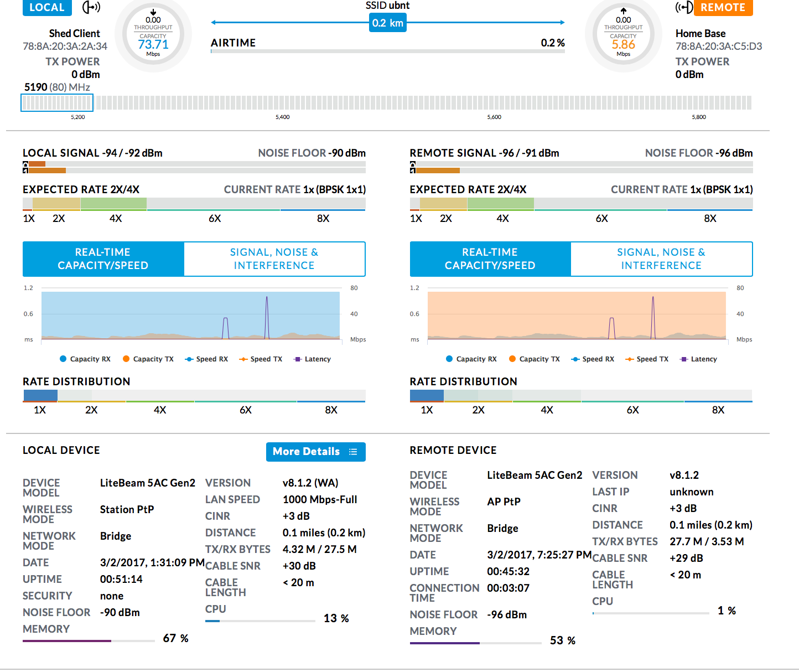Toggle Capacity RX series in remote chart
Image resolution: width=799 pixels, height=672 pixels.
pyautogui.click(x=471, y=359)
